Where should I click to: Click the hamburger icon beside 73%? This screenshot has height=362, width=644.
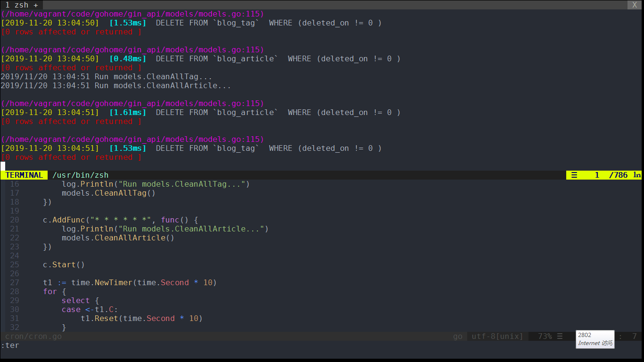pos(560,337)
